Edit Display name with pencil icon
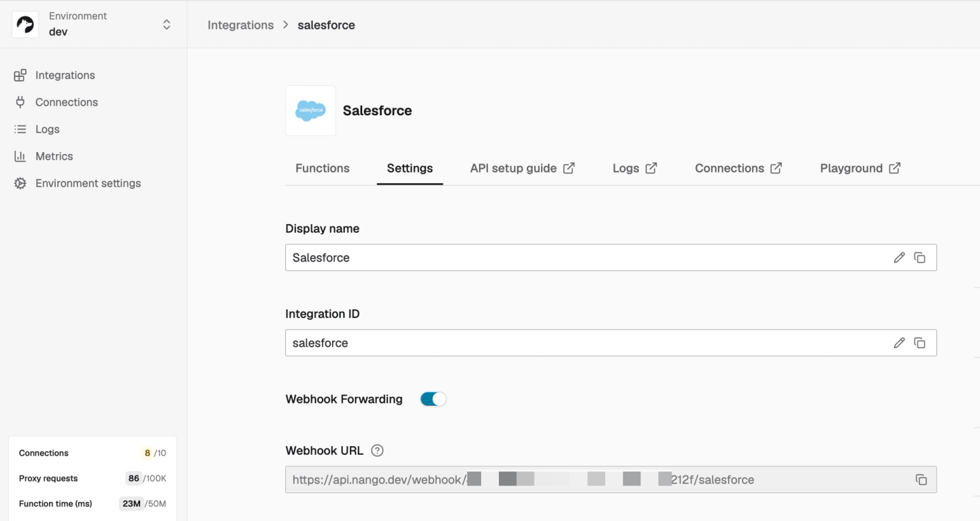This screenshot has width=980, height=521. point(900,257)
